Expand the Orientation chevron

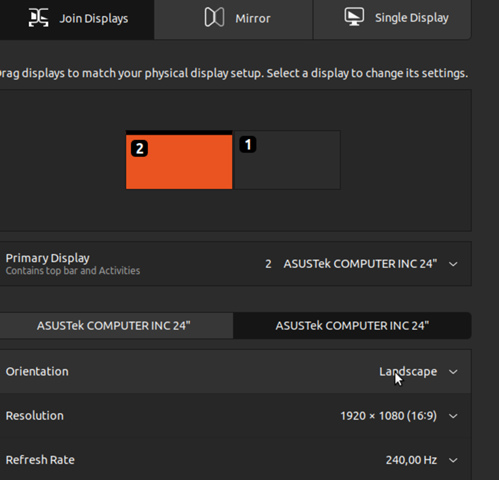click(x=453, y=372)
